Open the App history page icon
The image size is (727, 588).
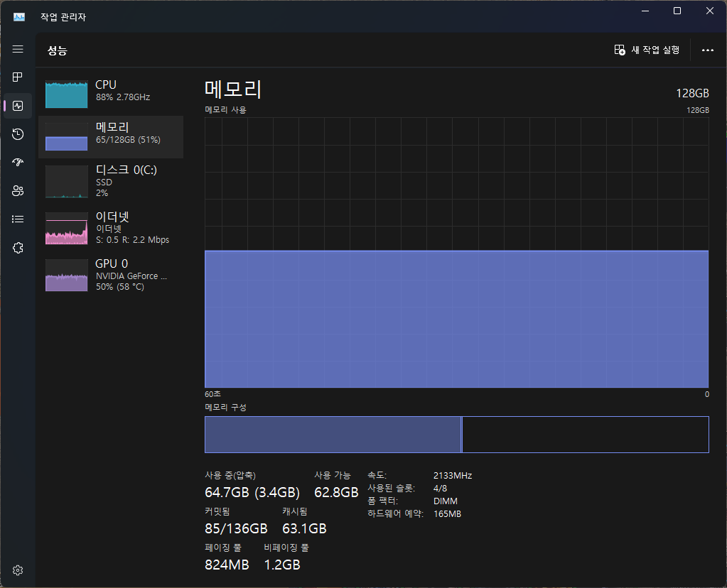(18, 134)
